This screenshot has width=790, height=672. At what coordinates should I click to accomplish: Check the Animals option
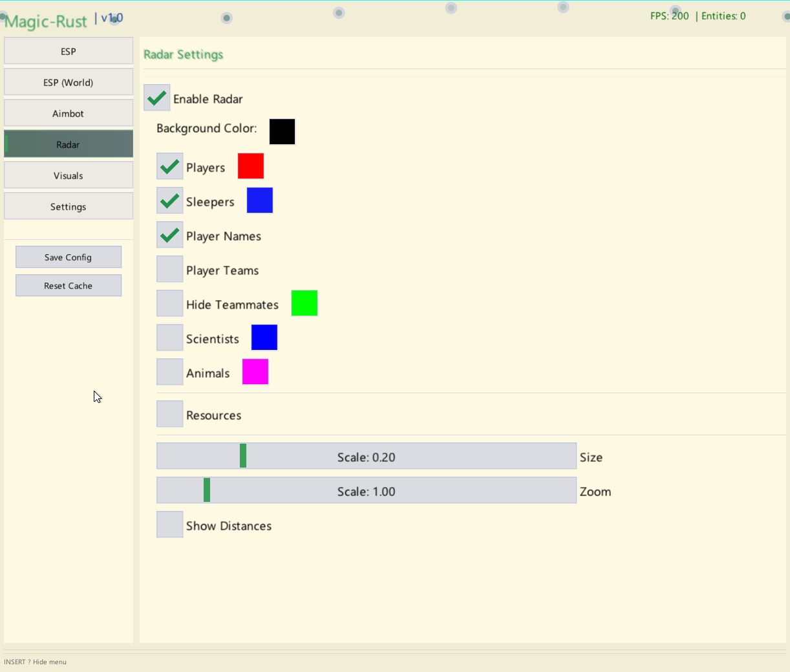tap(169, 371)
